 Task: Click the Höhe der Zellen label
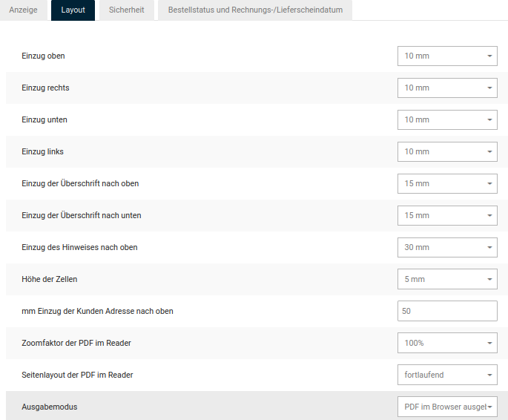click(50, 279)
